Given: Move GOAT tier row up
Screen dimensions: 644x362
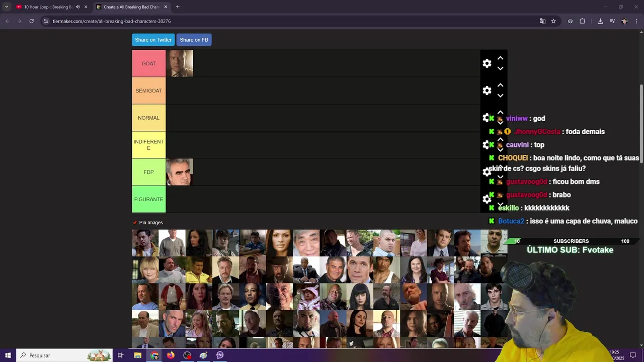Looking at the screenshot, I should (x=501, y=58).
